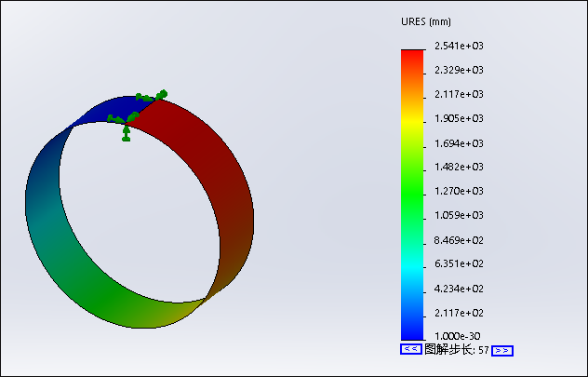This screenshot has width=588, height=377.
Task: Click the legend value 1.694e+03
Action: click(x=459, y=143)
